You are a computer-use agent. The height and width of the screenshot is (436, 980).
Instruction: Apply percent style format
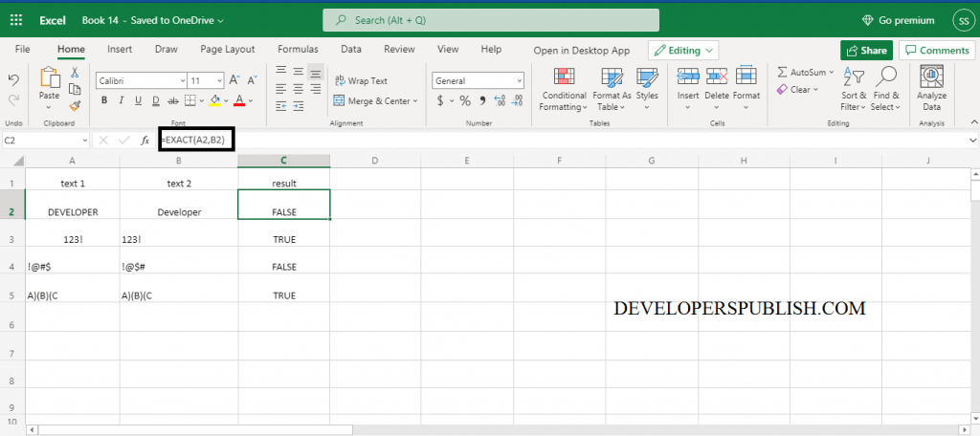coord(465,100)
